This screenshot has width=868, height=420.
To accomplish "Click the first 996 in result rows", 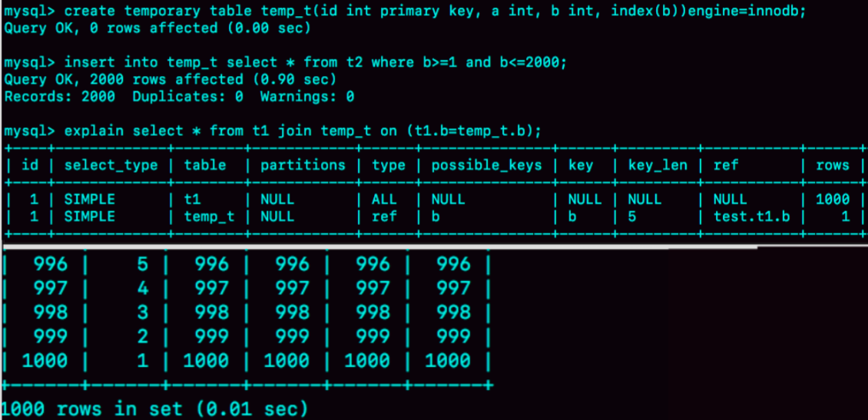I will pos(51,264).
